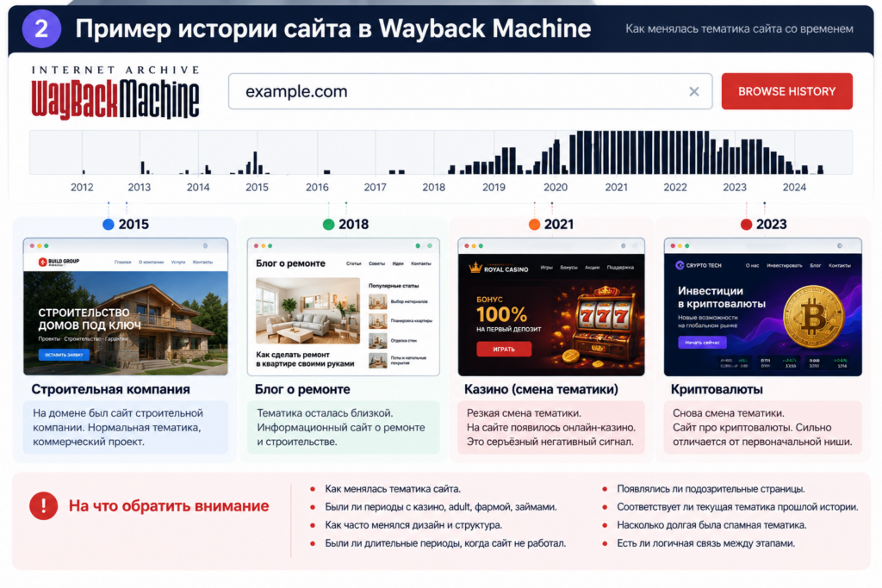This screenshot has height=588, width=882.
Task: Clear the example.com search field with the X
Action: [693, 91]
